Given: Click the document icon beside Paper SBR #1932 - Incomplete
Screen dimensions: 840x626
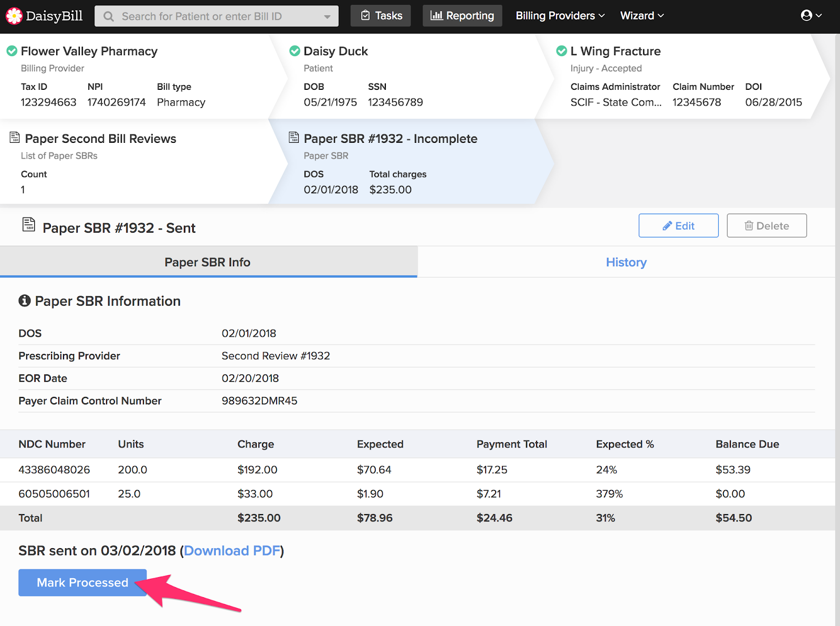Looking at the screenshot, I should 294,138.
